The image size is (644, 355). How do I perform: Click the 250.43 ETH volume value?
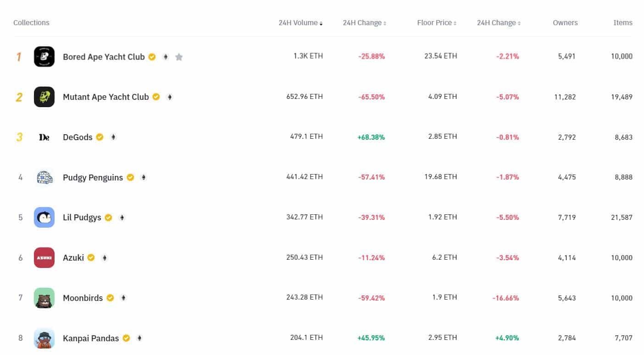305,257
